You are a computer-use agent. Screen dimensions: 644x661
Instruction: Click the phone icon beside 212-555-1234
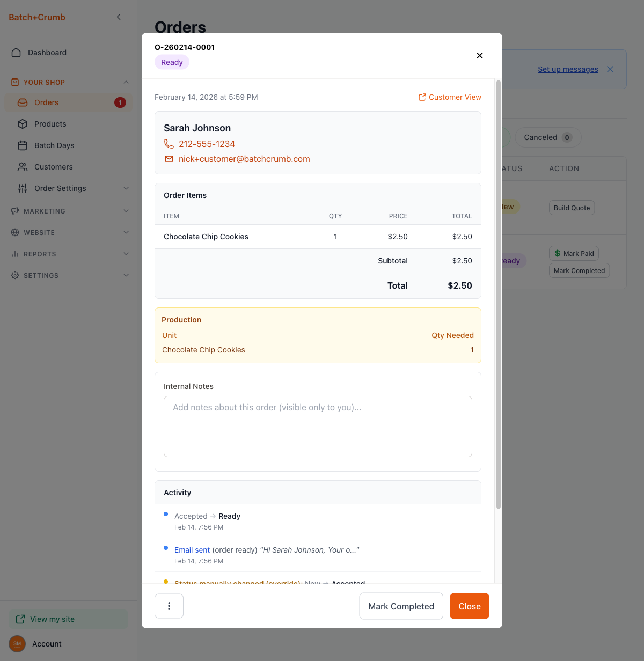169,144
